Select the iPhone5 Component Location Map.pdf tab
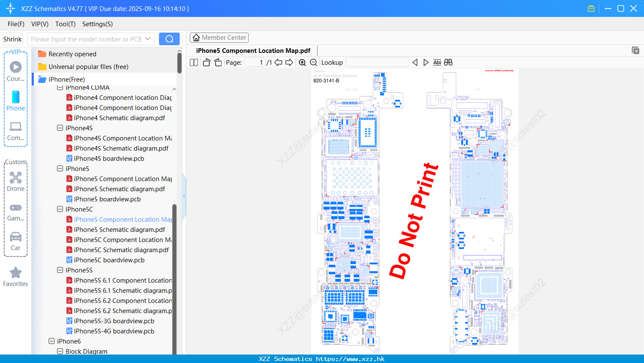644x363 pixels. point(253,51)
